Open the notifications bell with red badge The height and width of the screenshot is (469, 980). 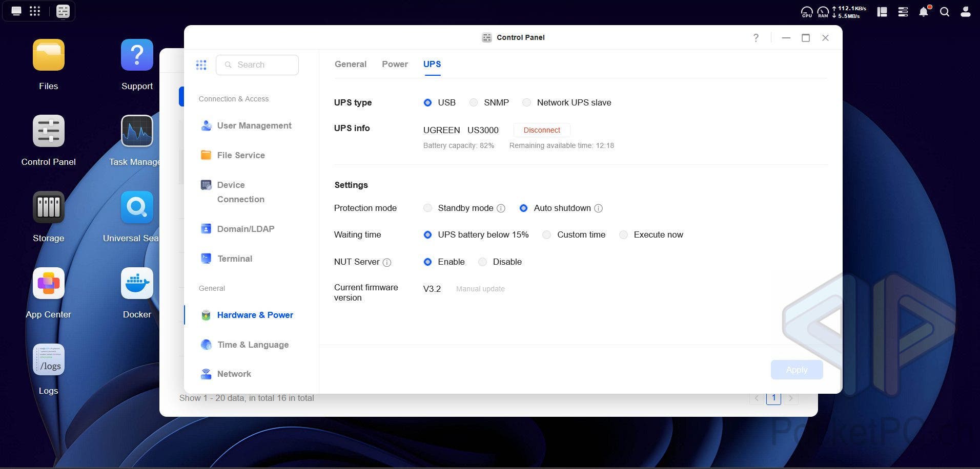click(924, 12)
